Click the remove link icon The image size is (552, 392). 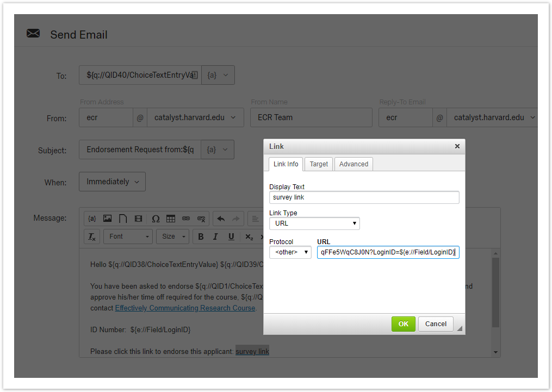[201, 219]
